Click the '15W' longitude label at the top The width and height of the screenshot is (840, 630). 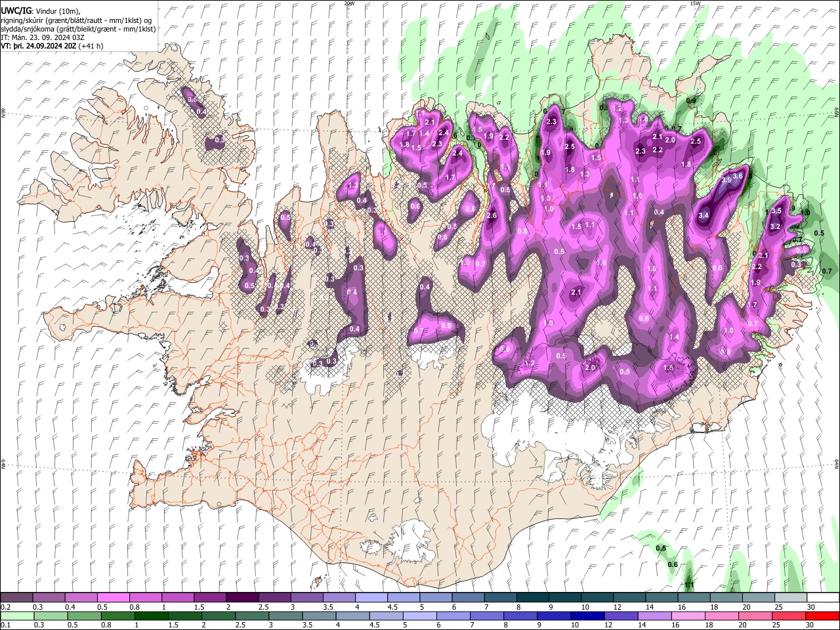[695, 3]
